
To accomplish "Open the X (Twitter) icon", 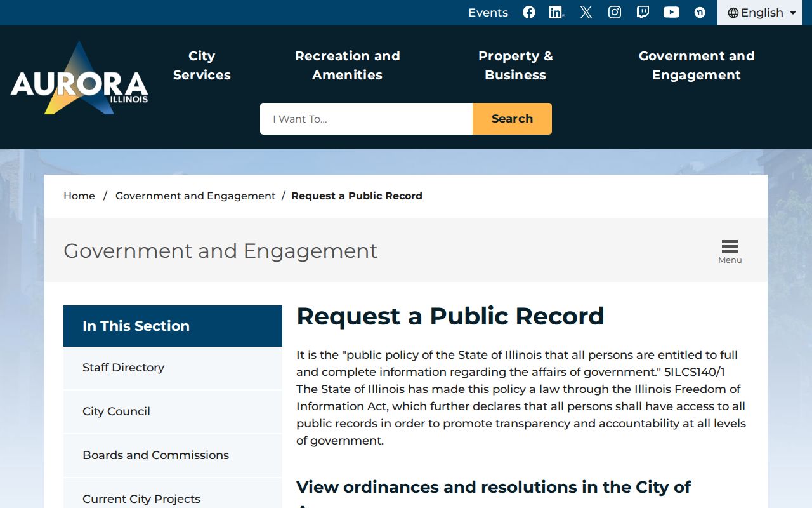I will click(586, 12).
